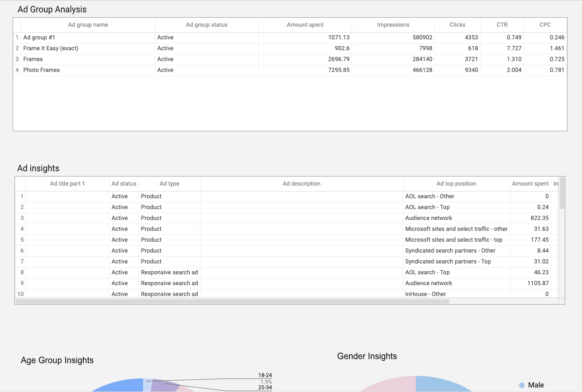Click CPC value 1.461
Image resolution: width=582 pixels, height=392 pixels.
[557, 48]
